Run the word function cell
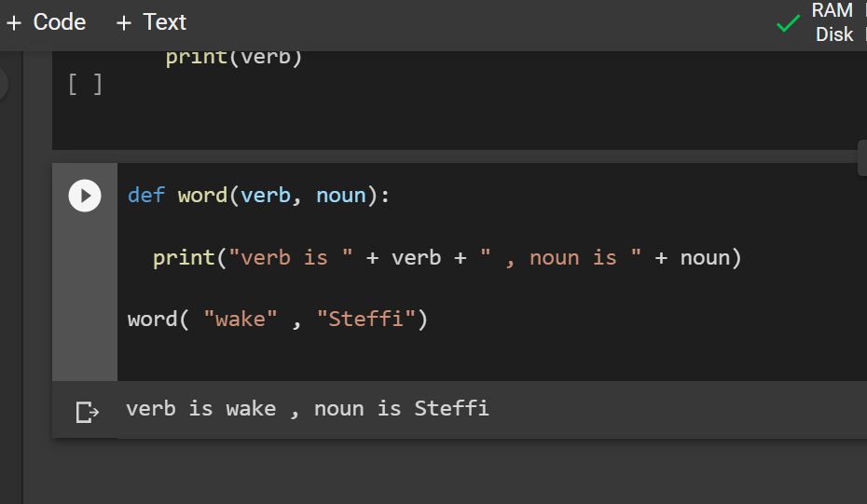This screenshot has height=504, width=867. pyautogui.click(x=85, y=196)
